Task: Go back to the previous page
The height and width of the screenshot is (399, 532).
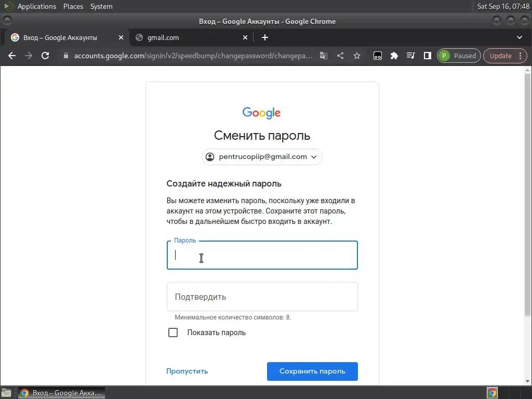Action: pyautogui.click(x=12, y=56)
